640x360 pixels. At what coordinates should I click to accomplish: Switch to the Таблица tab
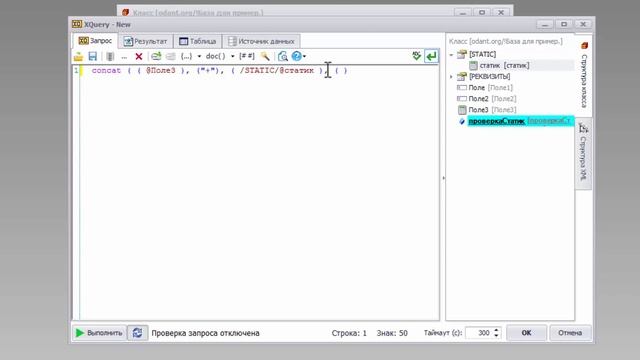click(x=198, y=41)
